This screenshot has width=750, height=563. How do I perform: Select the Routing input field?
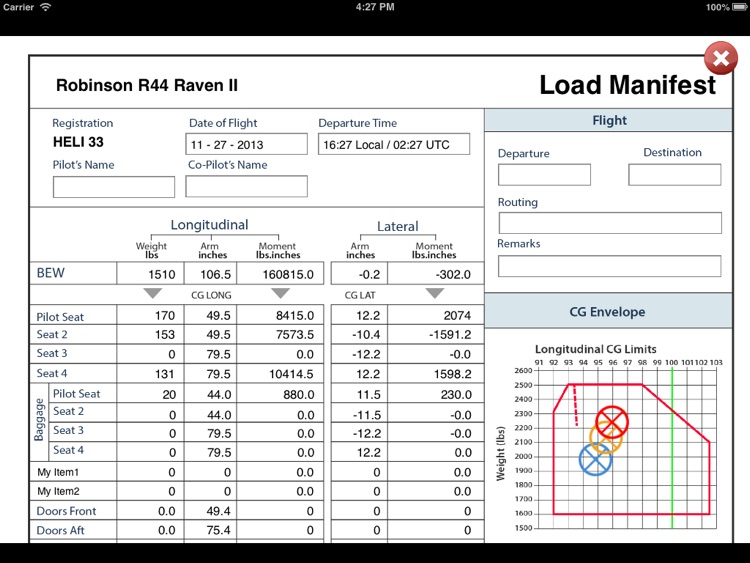(610, 223)
